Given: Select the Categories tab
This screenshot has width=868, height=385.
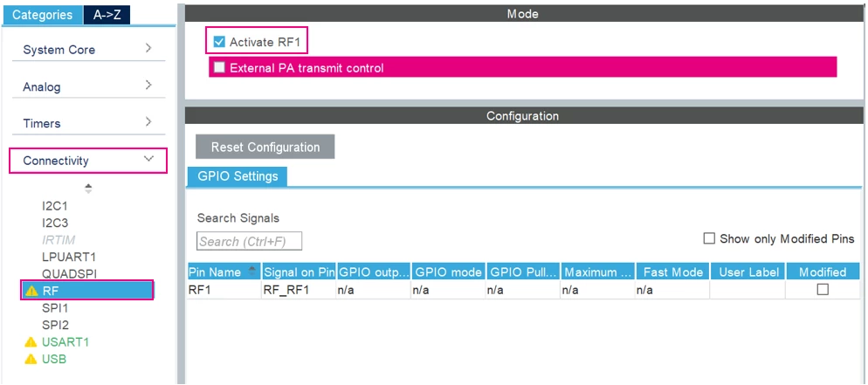Looking at the screenshot, I should coord(43,15).
